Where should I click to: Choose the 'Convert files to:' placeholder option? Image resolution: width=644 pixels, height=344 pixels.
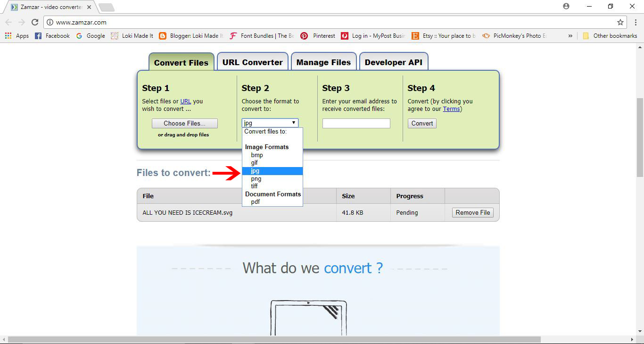272,132
